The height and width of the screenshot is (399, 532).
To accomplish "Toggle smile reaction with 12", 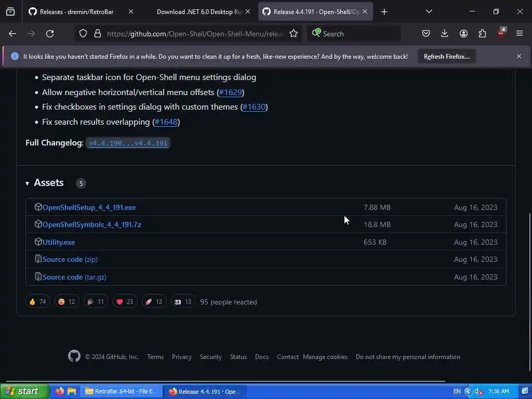I will click(66, 302).
